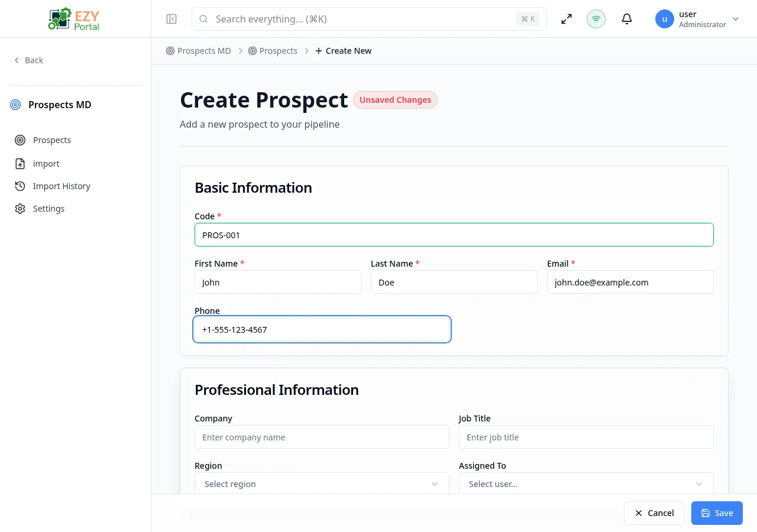Open the import upload icon
This screenshot has width=757, height=532.
[x=20, y=164]
